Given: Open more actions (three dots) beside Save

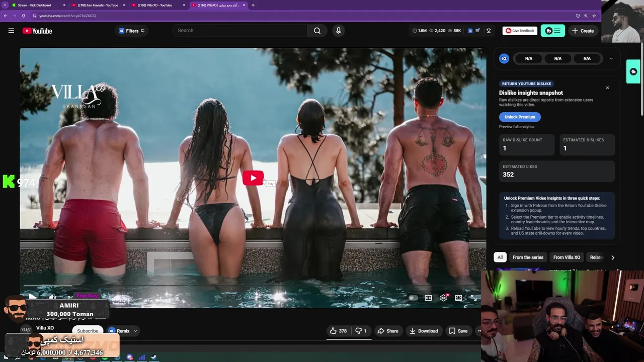Looking at the screenshot, I should point(479,331).
